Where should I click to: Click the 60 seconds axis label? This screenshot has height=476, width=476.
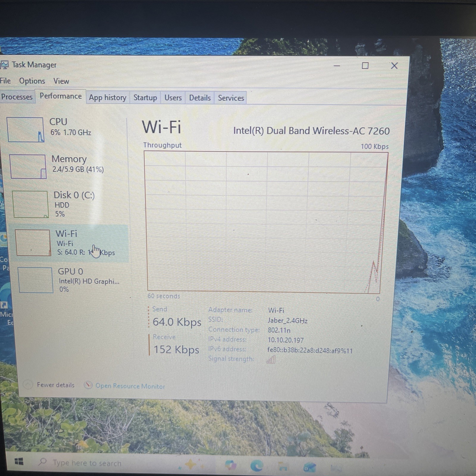164,296
